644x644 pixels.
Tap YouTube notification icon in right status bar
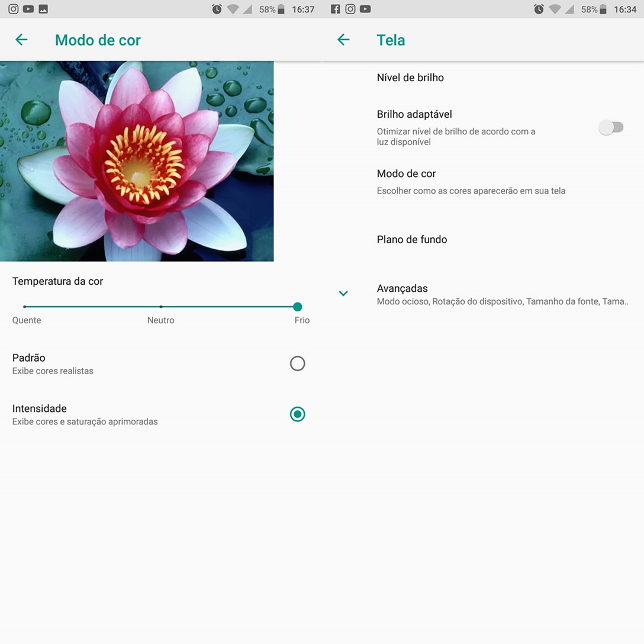pyautogui.click(x=365, y=9)
